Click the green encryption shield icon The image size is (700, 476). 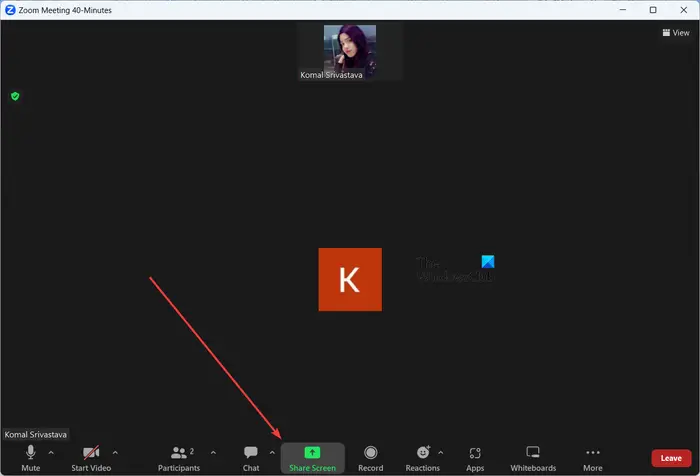click(x=15, y=96)
